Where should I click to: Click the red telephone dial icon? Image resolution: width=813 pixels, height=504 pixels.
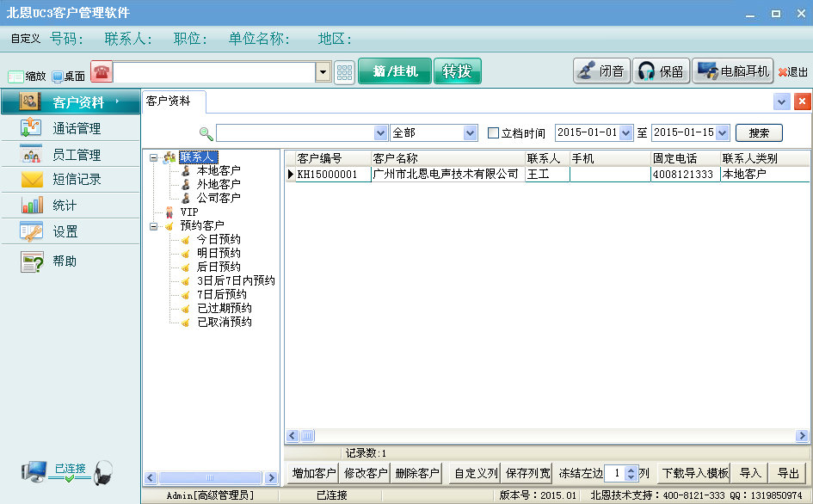(101, 72)
